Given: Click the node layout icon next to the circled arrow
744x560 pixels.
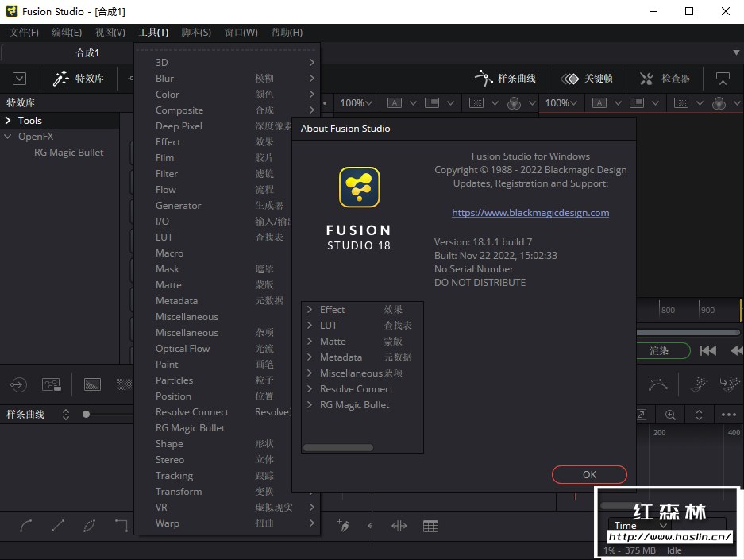Looking at the screenshot, I should point(52,384).
